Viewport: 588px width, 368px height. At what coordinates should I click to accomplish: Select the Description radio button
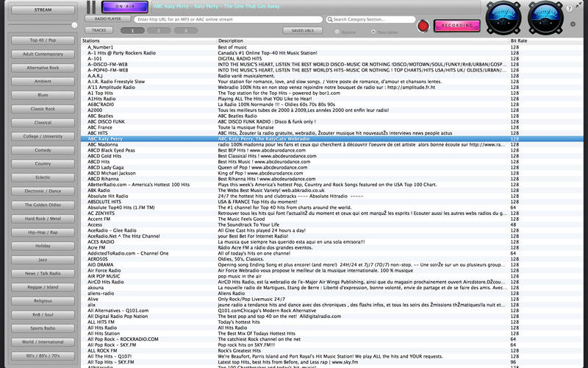click(x=373, y=32)
